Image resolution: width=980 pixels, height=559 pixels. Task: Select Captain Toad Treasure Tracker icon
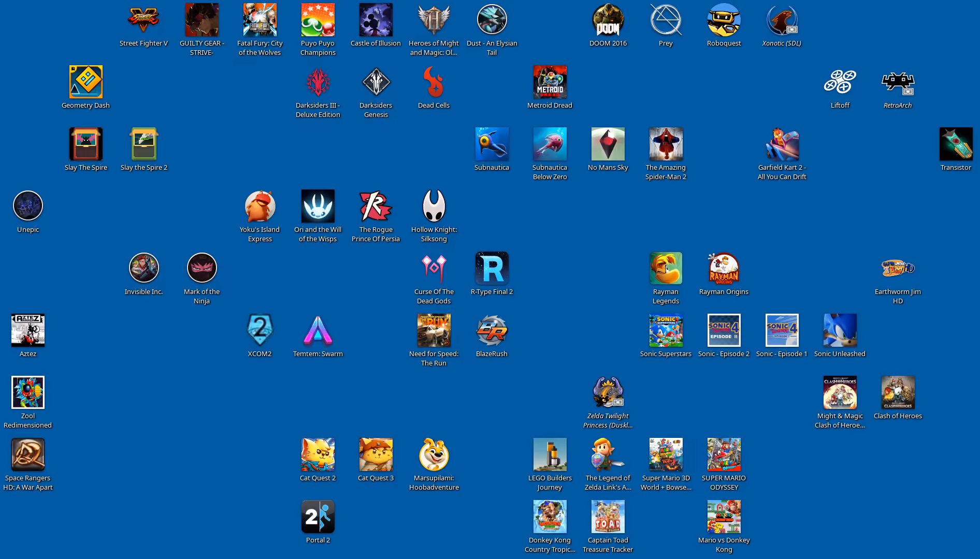point(608,517)
